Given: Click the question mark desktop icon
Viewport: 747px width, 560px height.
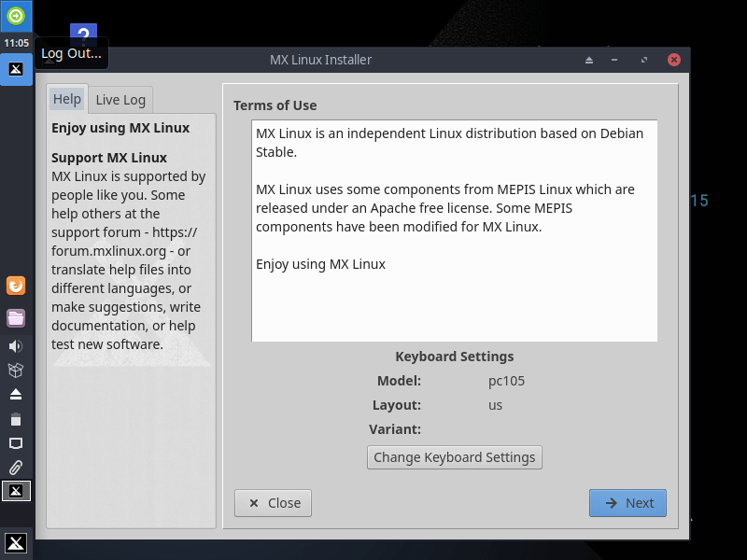Looking at the screenshot, I should (83, 35).
